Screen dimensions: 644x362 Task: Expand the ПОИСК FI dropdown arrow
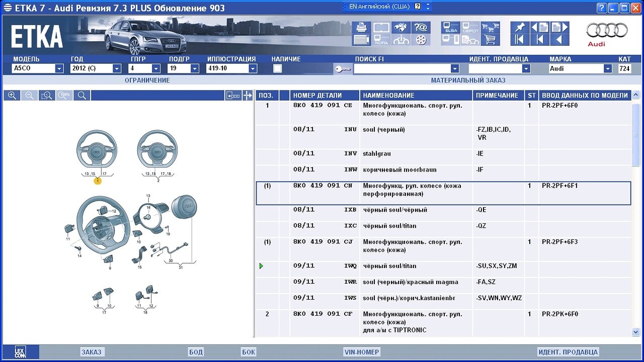pyautogui.click(x=455, y=69)
